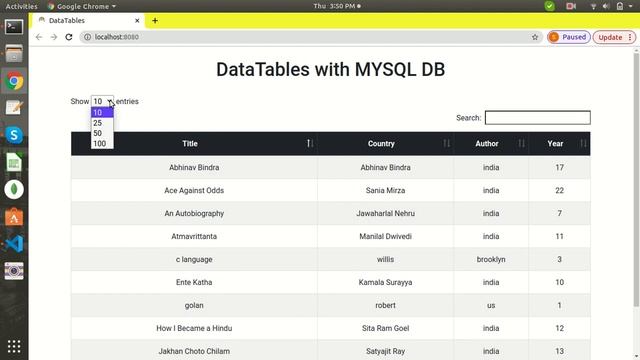The width and height of the screenshot is (640, 360).
Task: Click the green checkmark tray icon
Action: 549,6
